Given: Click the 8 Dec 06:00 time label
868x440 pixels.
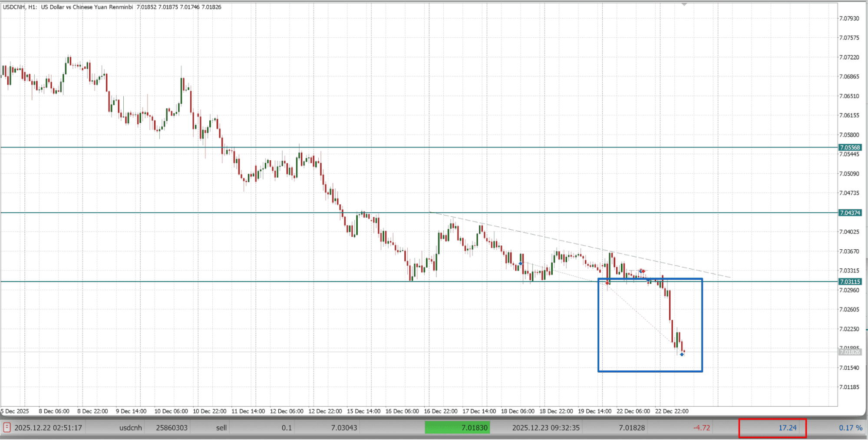Looking at the screenshot, I should [x=54, y=411].
